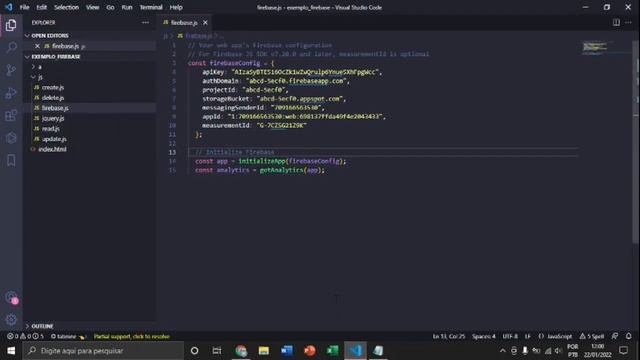The height and width of the screenshot is (360, 640).
Task: Click the Windows taskbar search box
Action: (x=103, y=351)
